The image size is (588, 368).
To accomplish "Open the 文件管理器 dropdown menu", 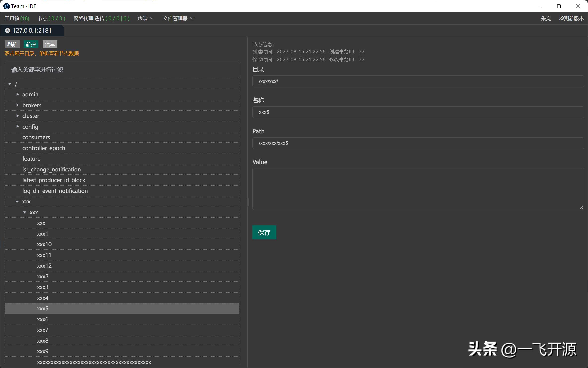I will (x=178, y=19).
